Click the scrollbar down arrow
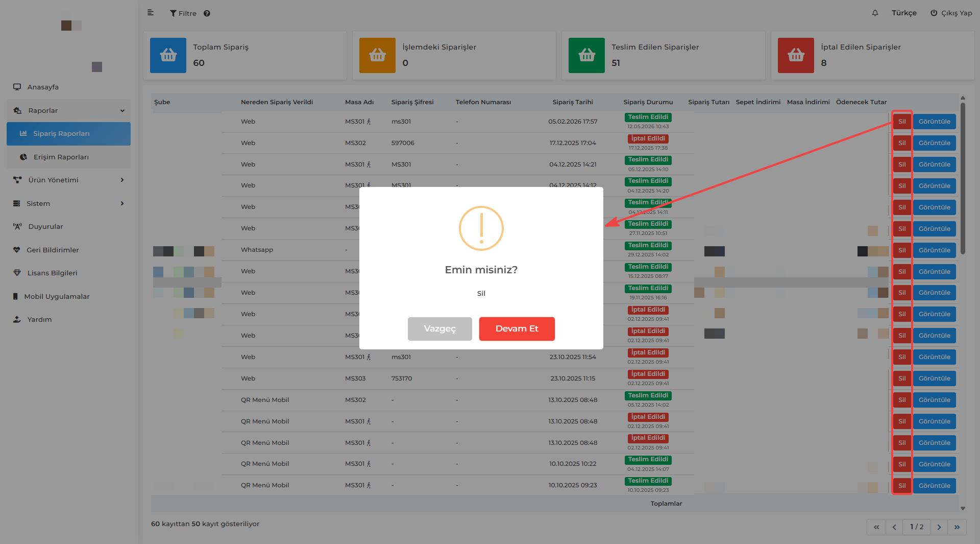 click(x=963, y=509)
